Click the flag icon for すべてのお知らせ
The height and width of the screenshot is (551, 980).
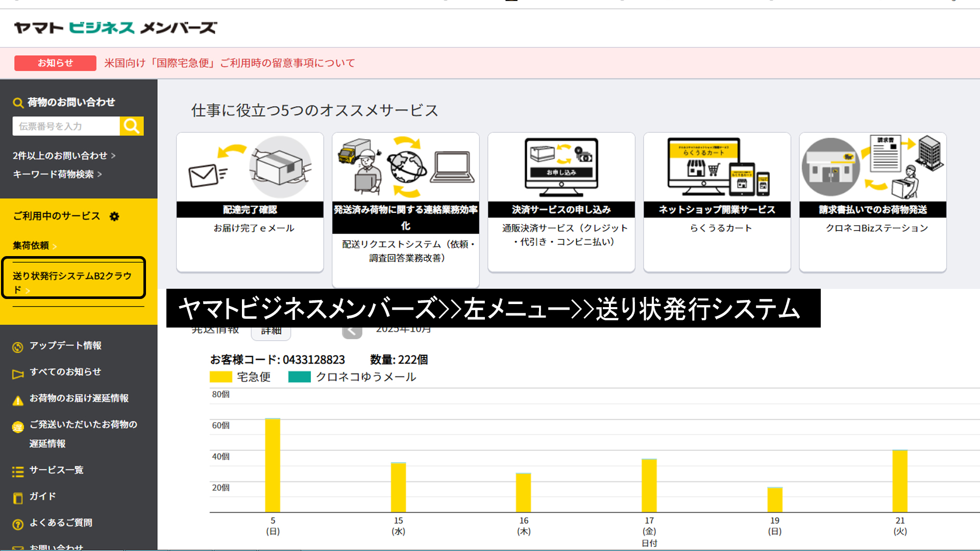(x=18, y=374)
